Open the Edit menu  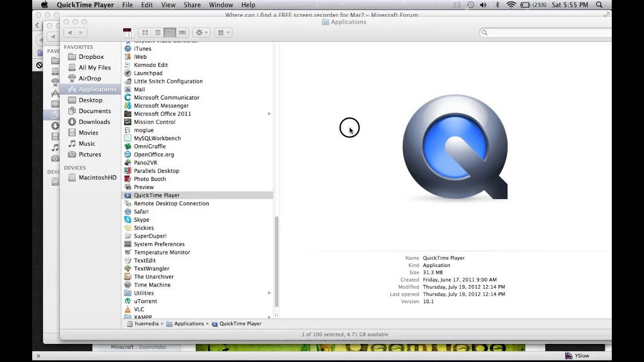click(x=147, y=5)
